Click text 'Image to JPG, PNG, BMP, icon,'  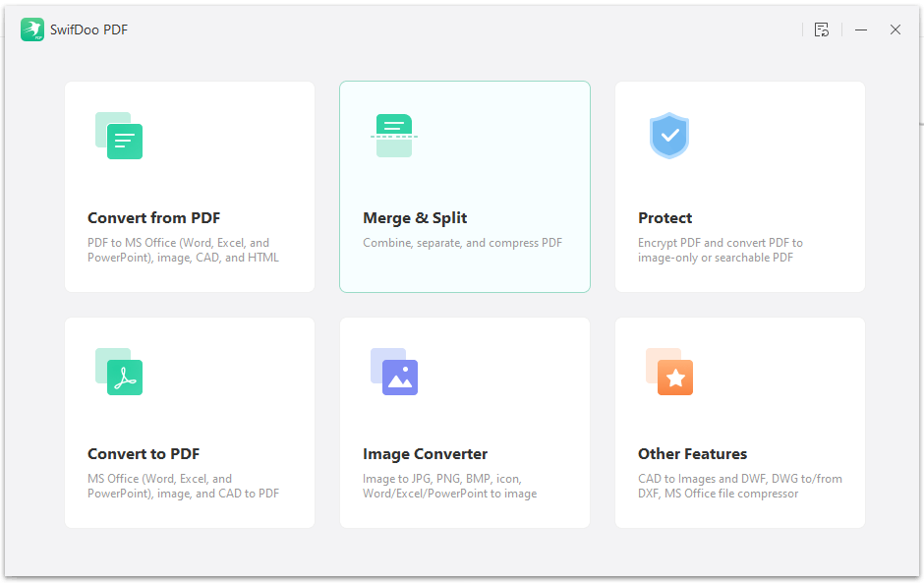click(442, 479)
